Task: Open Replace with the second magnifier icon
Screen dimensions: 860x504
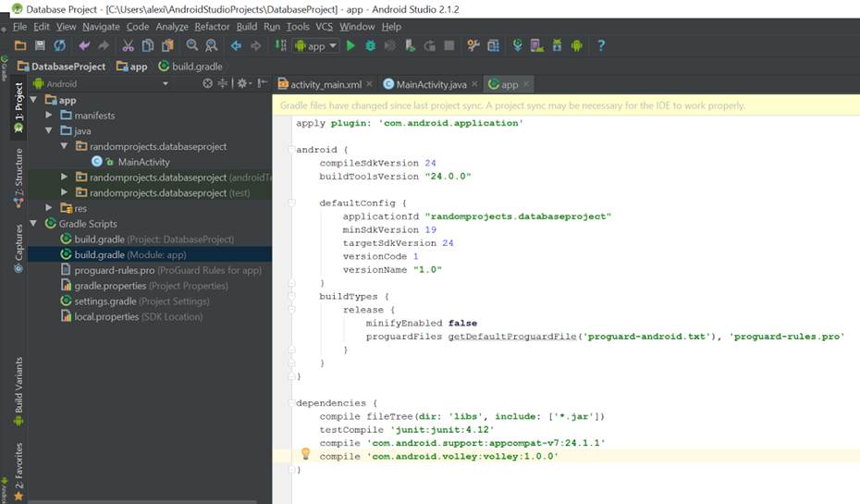Action: pyautogui.click(x=211, y=45)
